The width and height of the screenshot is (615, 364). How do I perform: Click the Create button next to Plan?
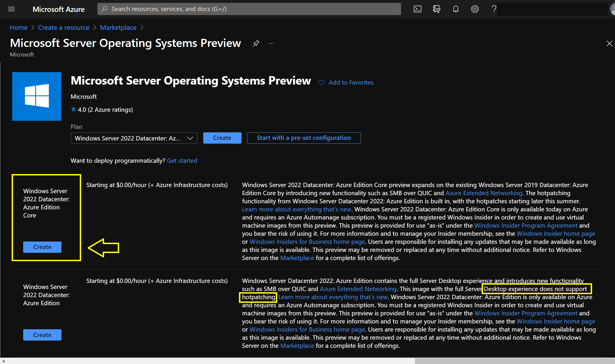coord(222,138)
